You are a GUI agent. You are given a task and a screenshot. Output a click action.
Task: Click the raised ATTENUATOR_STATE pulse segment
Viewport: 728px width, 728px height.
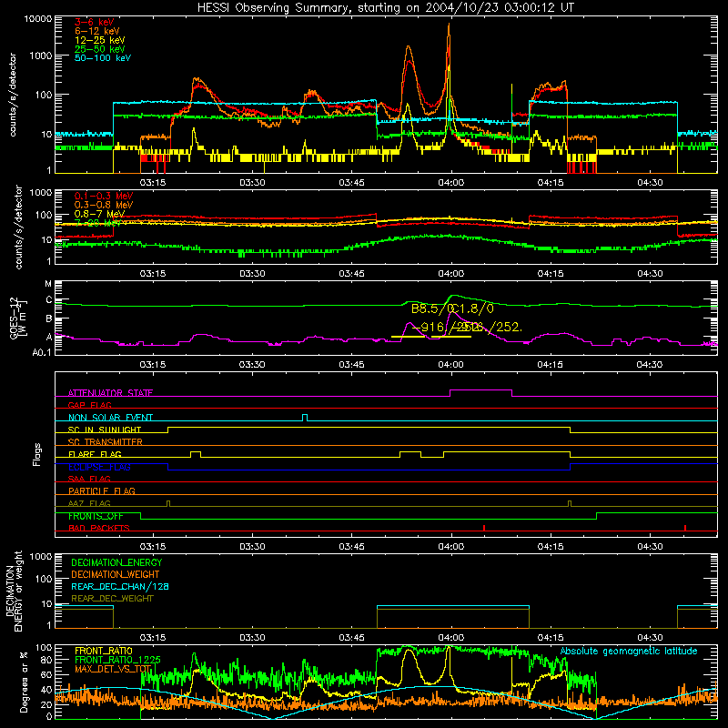481,390
